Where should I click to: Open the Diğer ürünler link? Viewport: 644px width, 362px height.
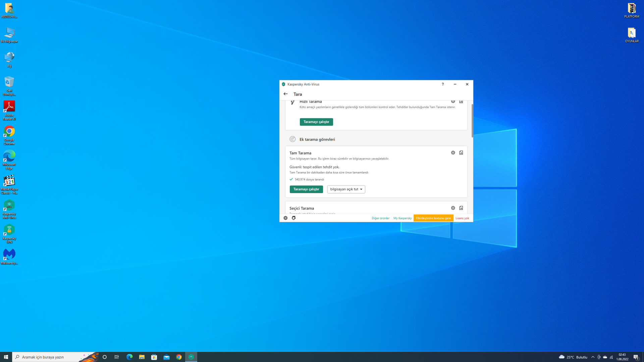(x=380, y=218)
